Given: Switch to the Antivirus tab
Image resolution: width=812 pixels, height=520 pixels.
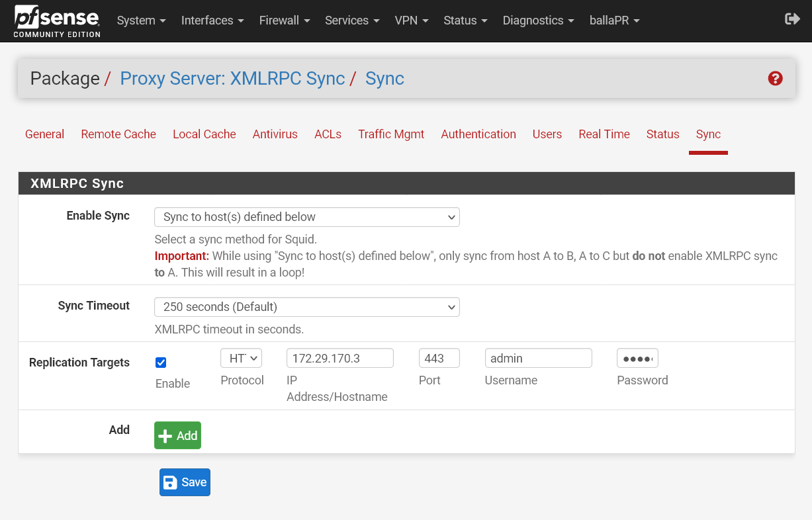Looking at the screenshot, I should pos(275,134).
